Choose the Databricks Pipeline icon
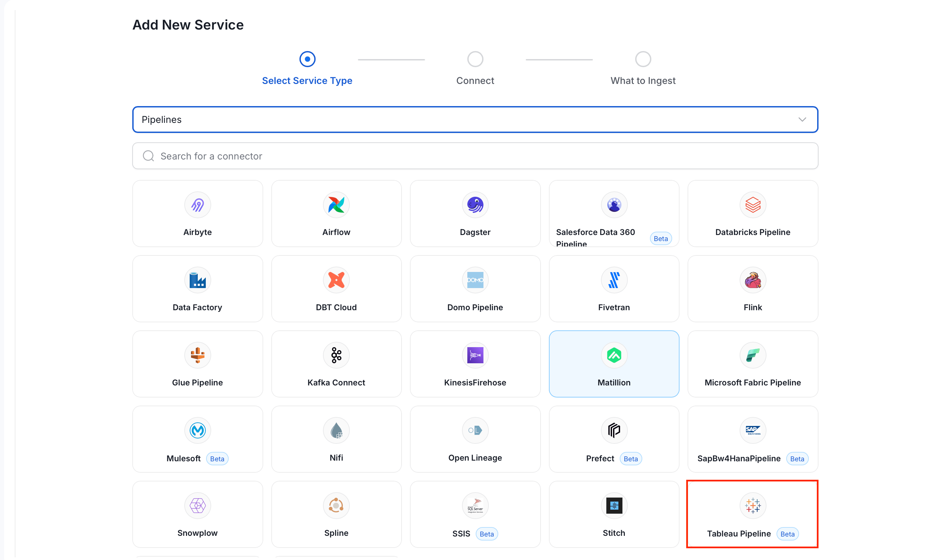Screen dimensions: 934x560 click(753, 205)
